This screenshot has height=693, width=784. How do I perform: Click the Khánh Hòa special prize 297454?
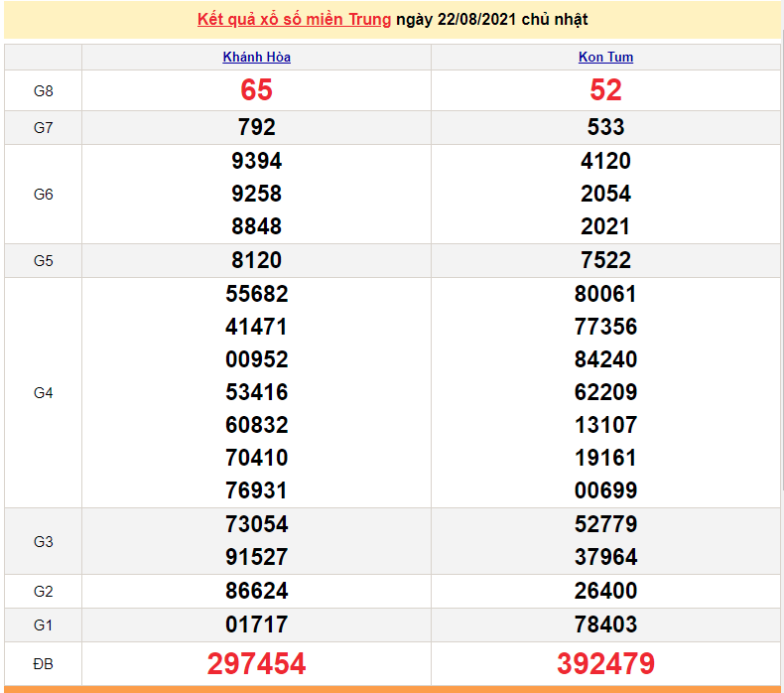tap(256, 663)
